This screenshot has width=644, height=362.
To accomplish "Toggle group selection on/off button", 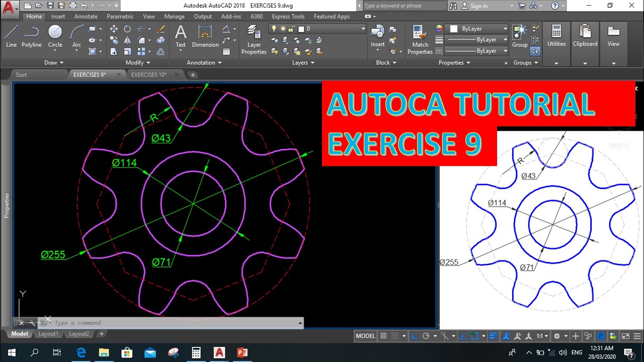I will 535,51.
